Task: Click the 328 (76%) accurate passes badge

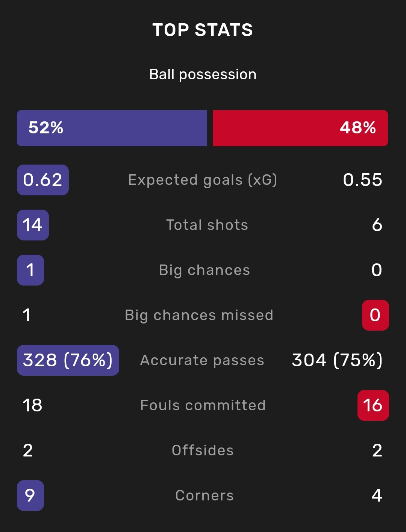Action: click(68, 360)
